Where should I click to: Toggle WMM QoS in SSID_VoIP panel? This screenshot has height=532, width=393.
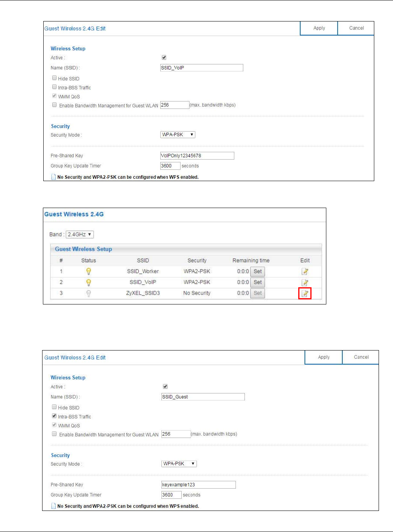point(55,96)
